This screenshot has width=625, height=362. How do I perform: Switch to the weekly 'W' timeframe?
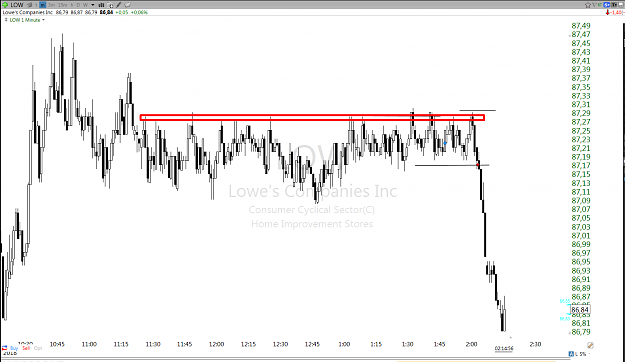click(85, 5)
